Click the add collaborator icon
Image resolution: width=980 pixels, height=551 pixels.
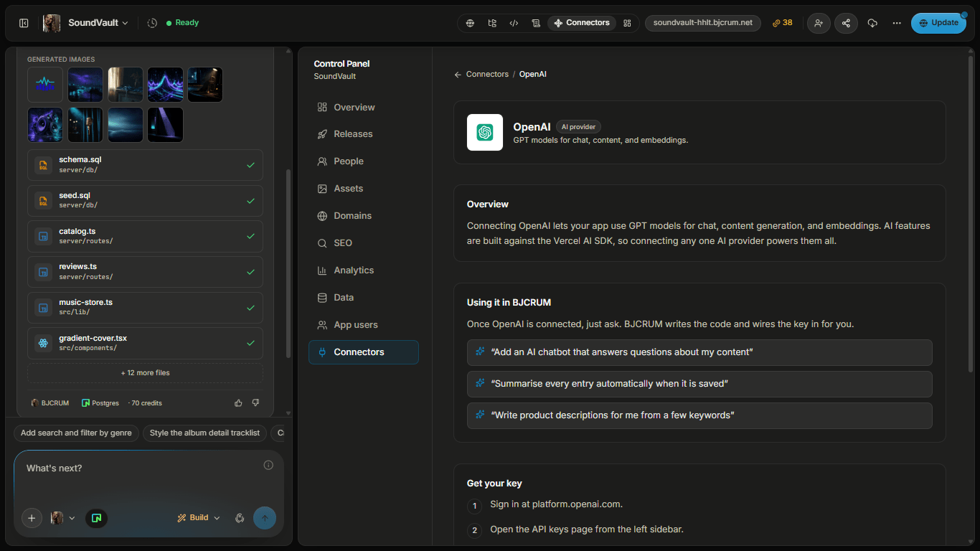point(819,23)
